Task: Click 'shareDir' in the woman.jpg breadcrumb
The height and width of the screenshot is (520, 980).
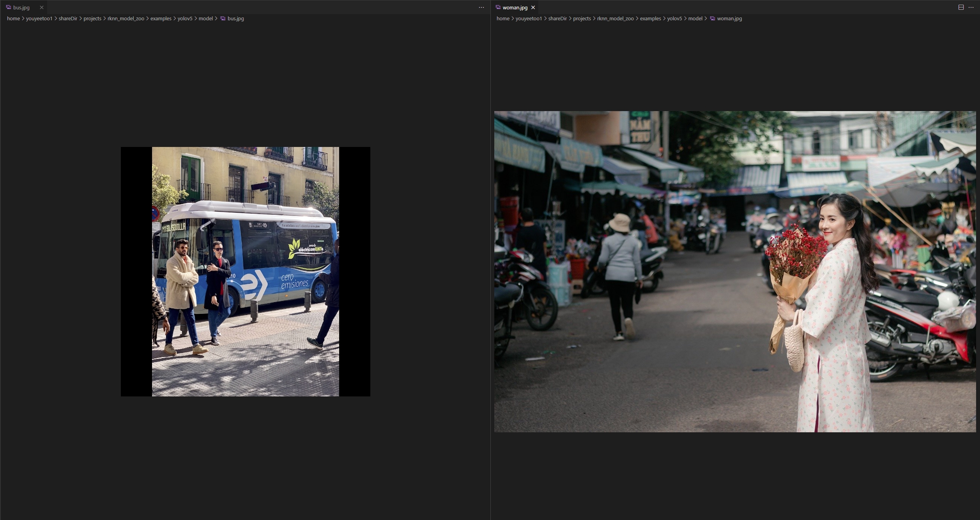Action: (557, 18)
